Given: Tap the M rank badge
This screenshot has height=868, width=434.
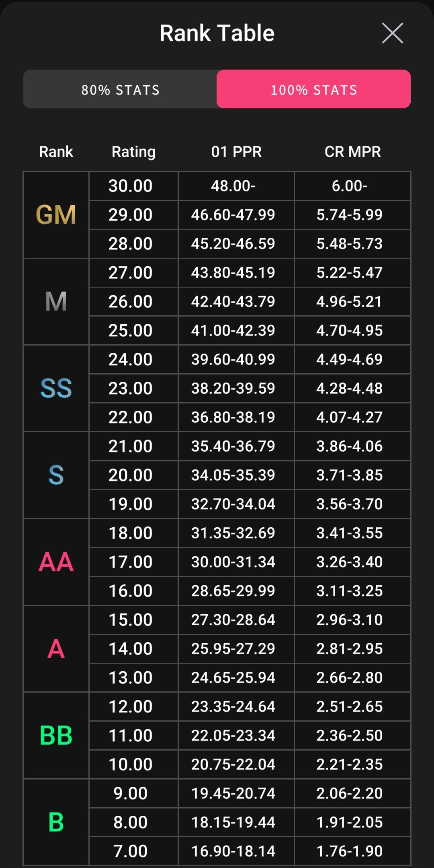Looking at the screenshot, I should click(x=56, y=302).
